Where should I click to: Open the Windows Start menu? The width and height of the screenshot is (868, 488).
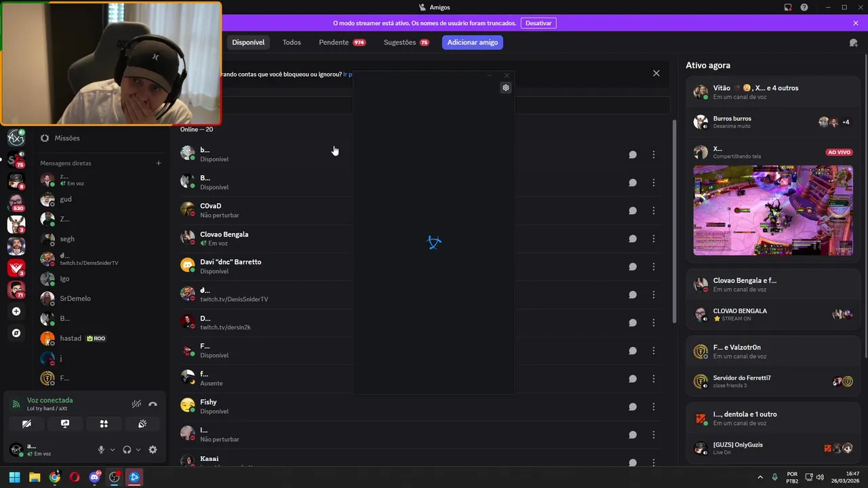pos(15,477)
